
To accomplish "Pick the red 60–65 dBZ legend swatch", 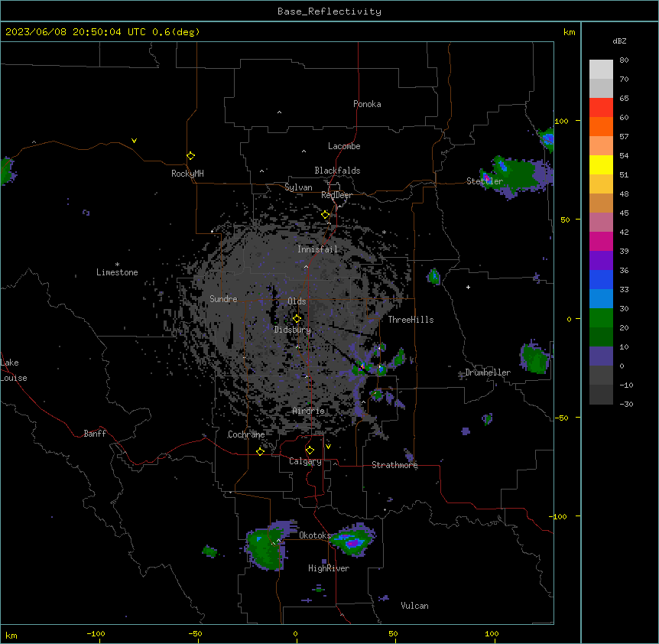I will coord(601,108).
